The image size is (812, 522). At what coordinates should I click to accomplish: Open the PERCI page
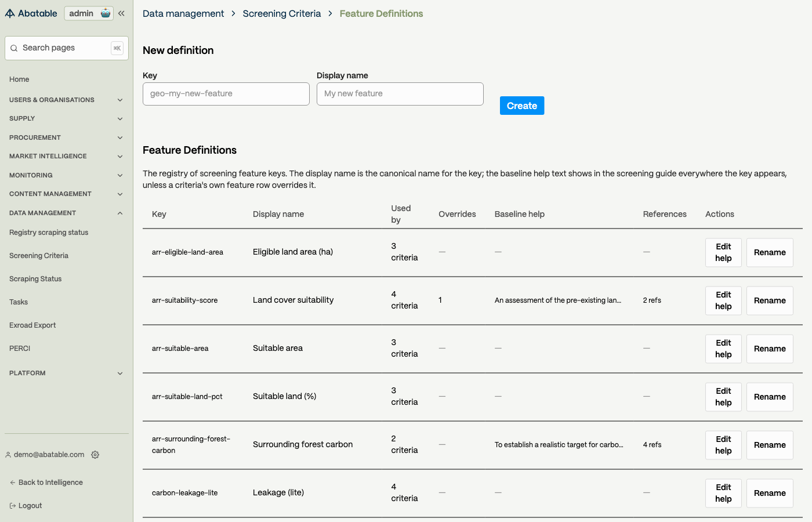click(x=20, y=349)
